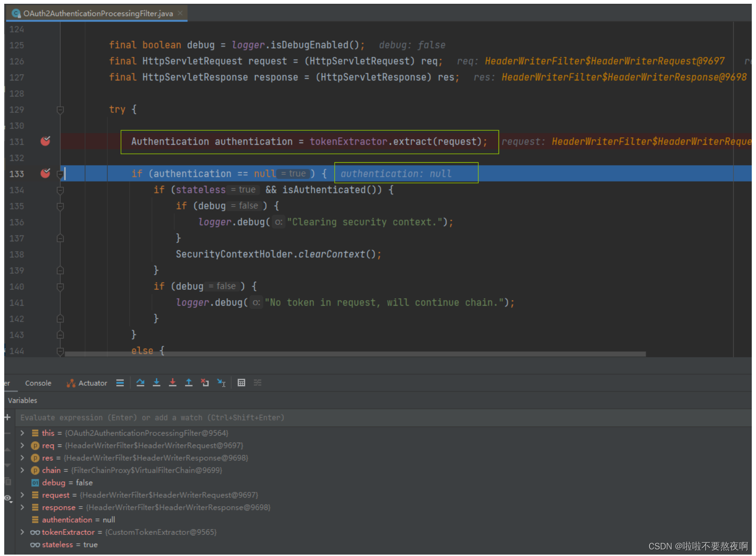Expand the 'request' variable node
756x556 pixels.
22,495
